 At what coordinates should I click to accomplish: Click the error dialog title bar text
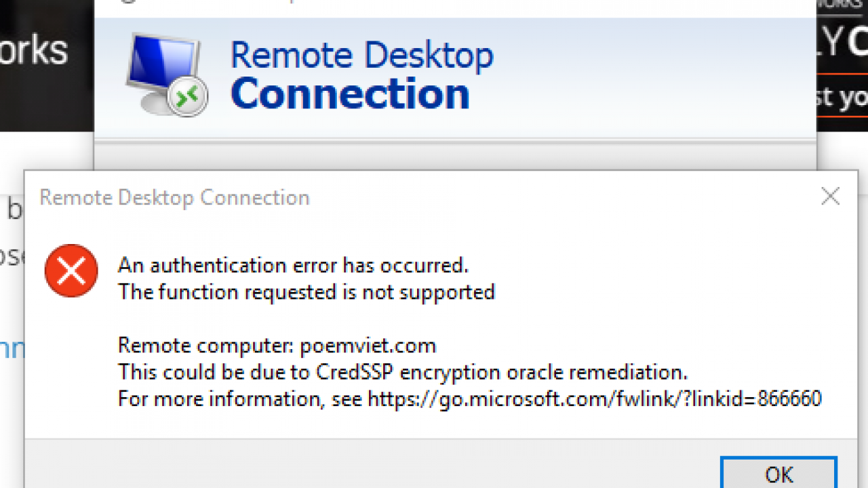pyautogui.click(x=174, y=197)
